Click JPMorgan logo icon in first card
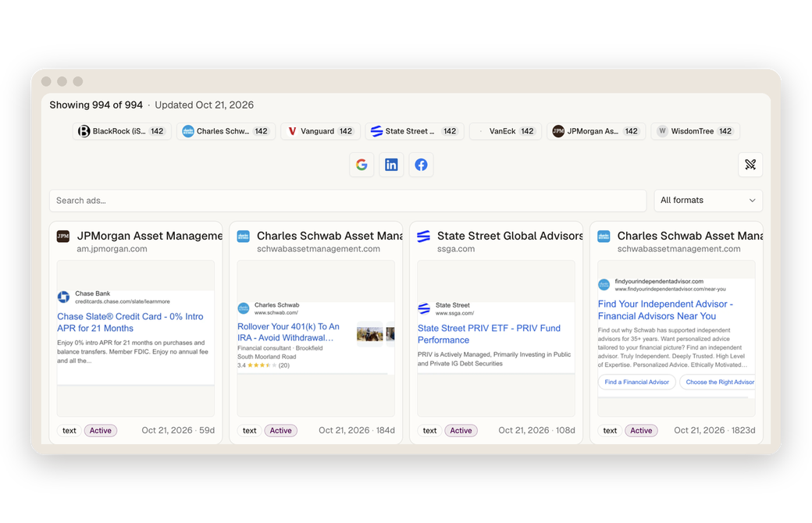 [63, 236]
